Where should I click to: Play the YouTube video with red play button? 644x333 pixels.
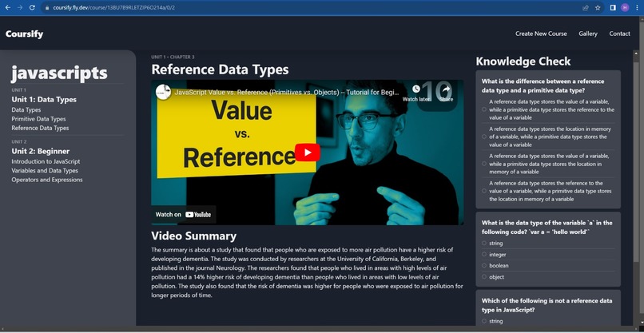coord(308,153)
